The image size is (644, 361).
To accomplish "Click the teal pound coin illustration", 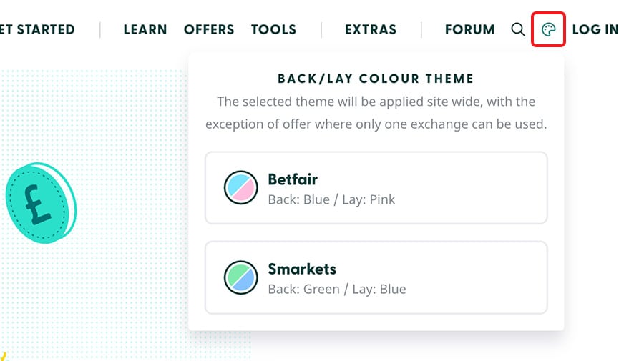I will click(x=39, y=203).
